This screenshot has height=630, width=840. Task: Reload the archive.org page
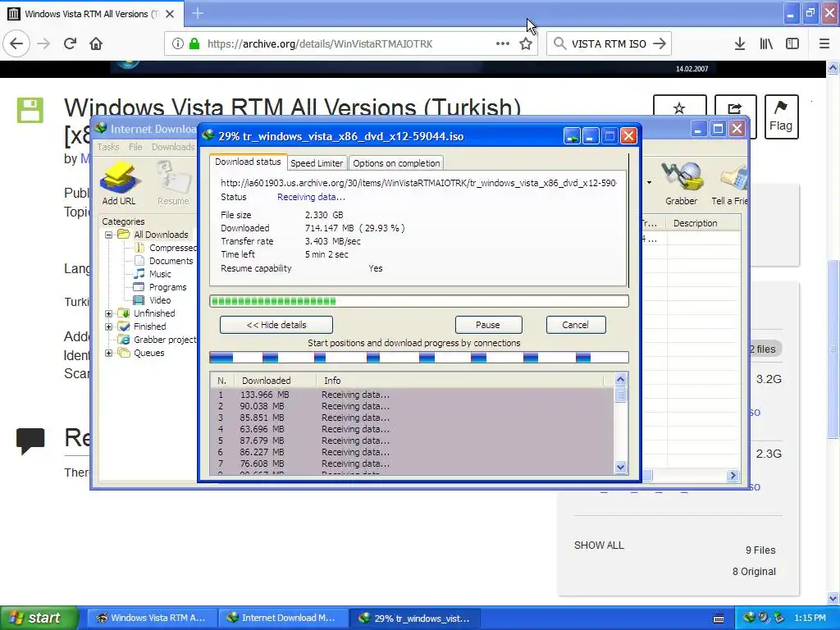coord(71,43)
